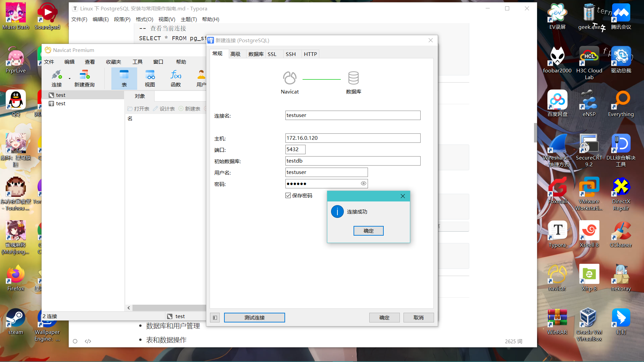644x362 pixels.
Task: Click the panel layout icon beside Test Connection
Action: tap(215, 317)
